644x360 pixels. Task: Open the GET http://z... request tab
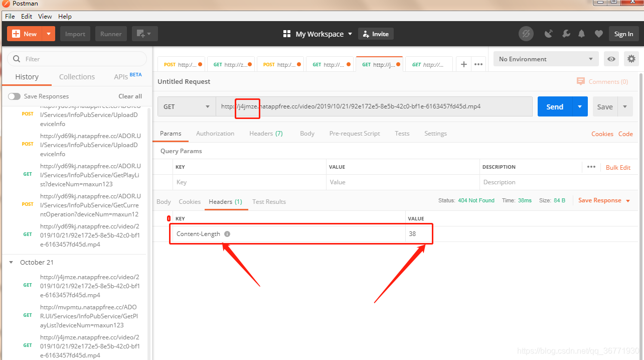click(230, 64)
